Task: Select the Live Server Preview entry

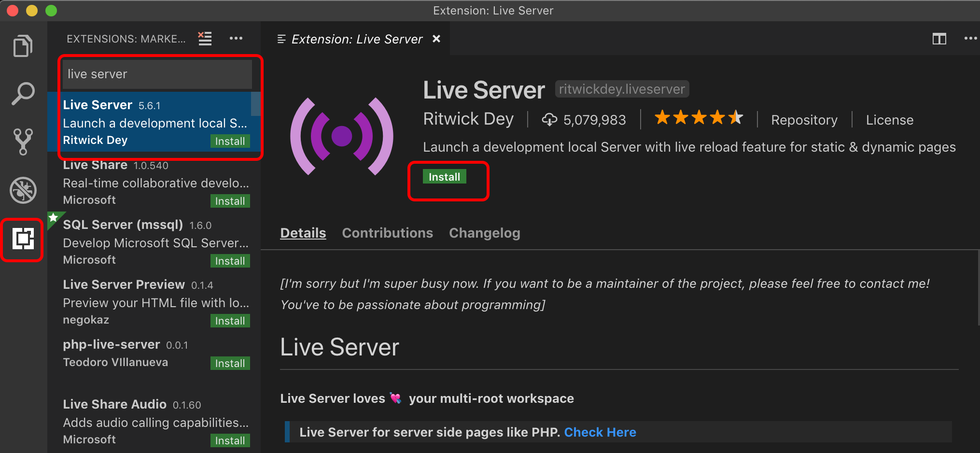Action: [154, 301]
